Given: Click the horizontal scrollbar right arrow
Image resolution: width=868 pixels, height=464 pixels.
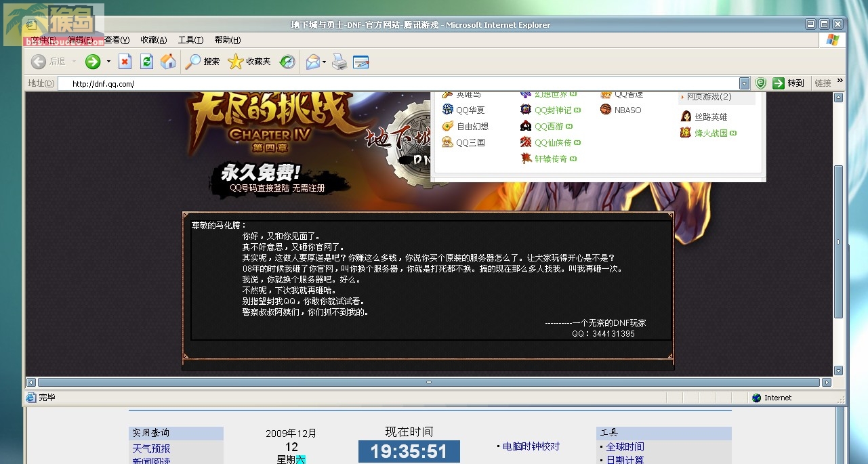Looking at the screenshot, I should (x=826, y=382).
